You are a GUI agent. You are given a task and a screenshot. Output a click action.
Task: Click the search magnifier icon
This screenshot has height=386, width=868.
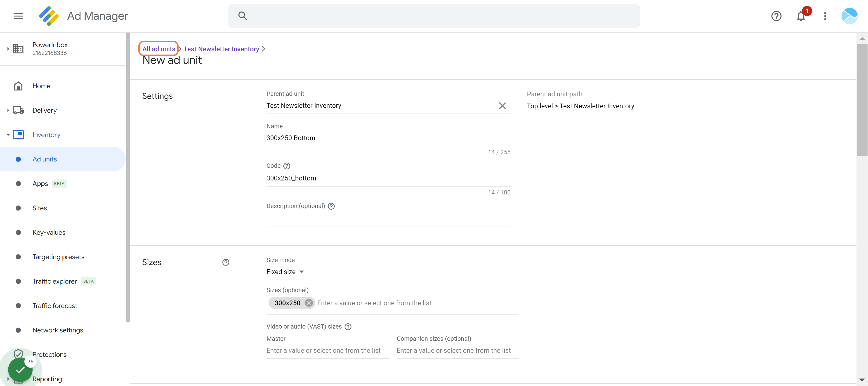click(243, 16)
